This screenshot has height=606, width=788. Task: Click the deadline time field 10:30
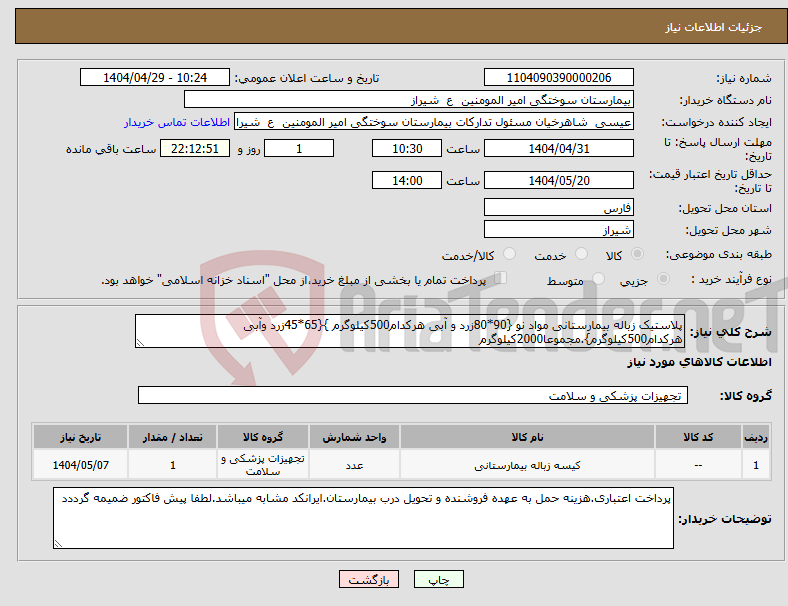point(407,148)
